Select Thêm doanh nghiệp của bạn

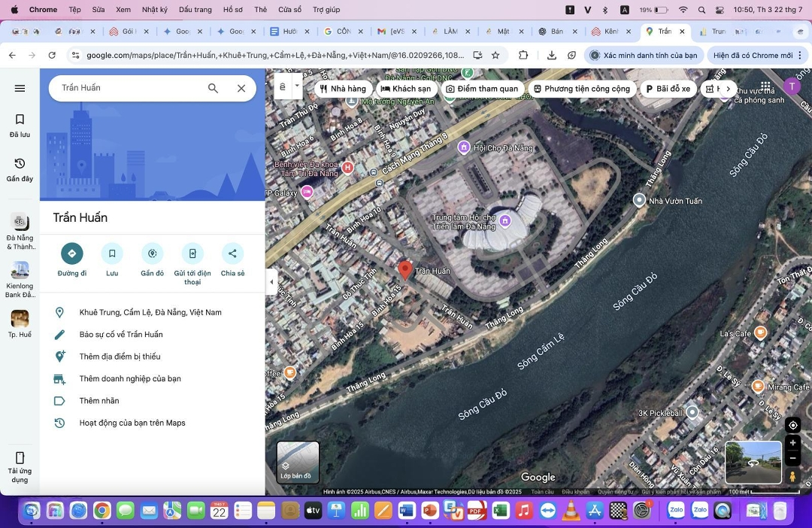point(130,379)
